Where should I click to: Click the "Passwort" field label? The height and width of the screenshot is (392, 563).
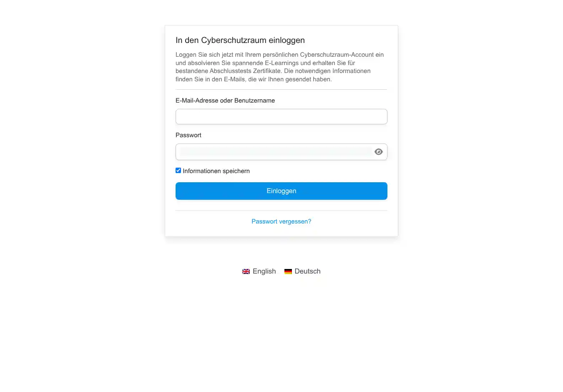(x=189, y=135)
